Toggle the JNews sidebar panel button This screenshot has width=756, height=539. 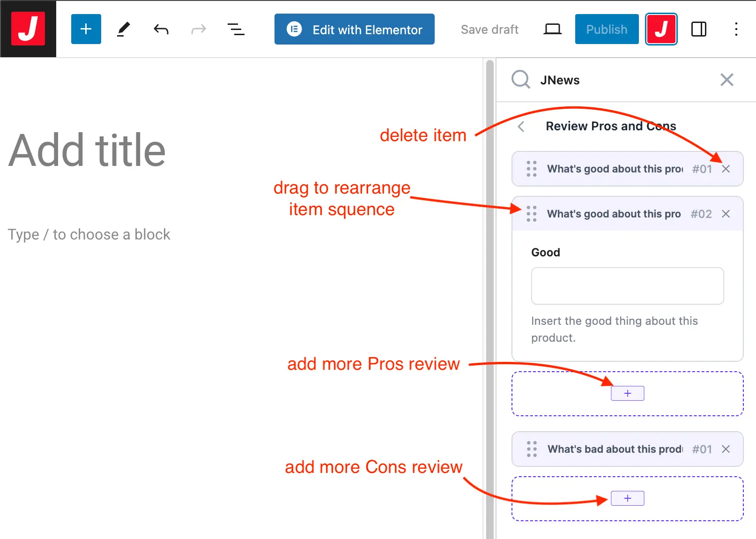pyautogui.click(x=661, y=29)
